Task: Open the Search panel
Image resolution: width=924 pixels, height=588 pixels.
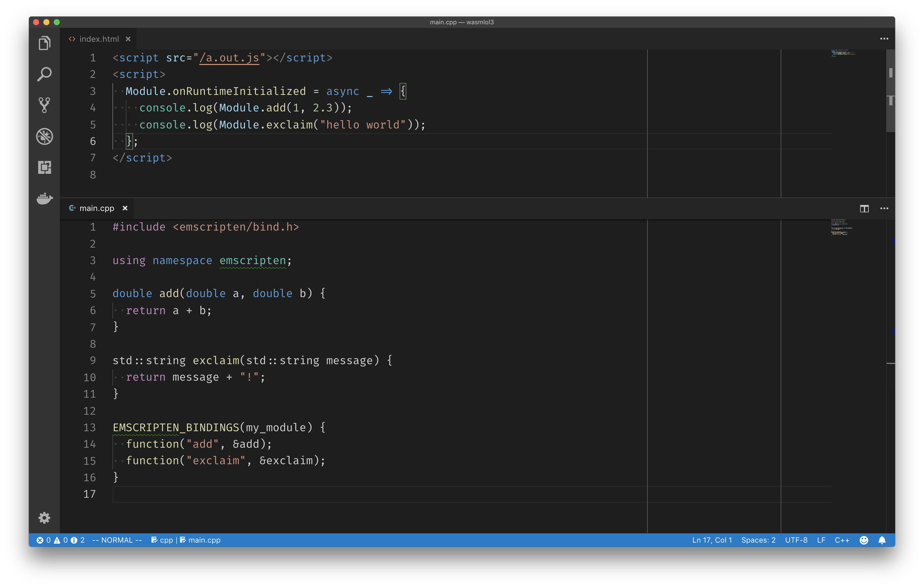Action: click(44, 74)
